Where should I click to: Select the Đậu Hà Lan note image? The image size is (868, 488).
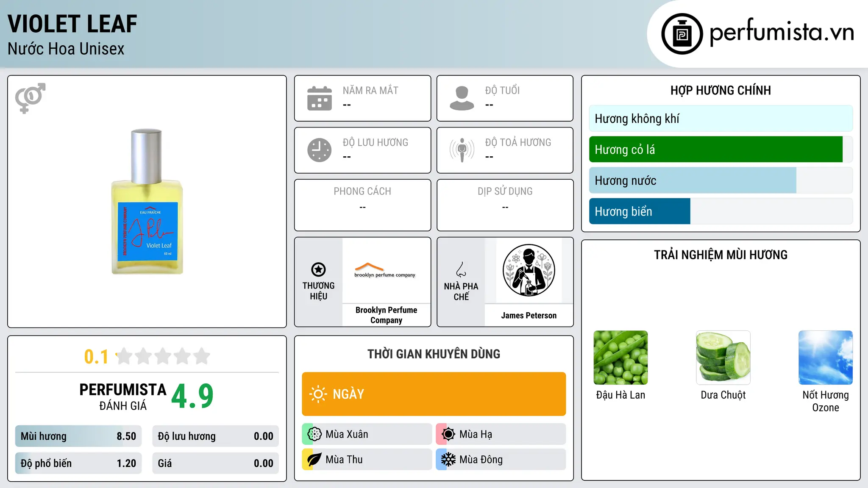pyautogui.click(x=620, y=358)
